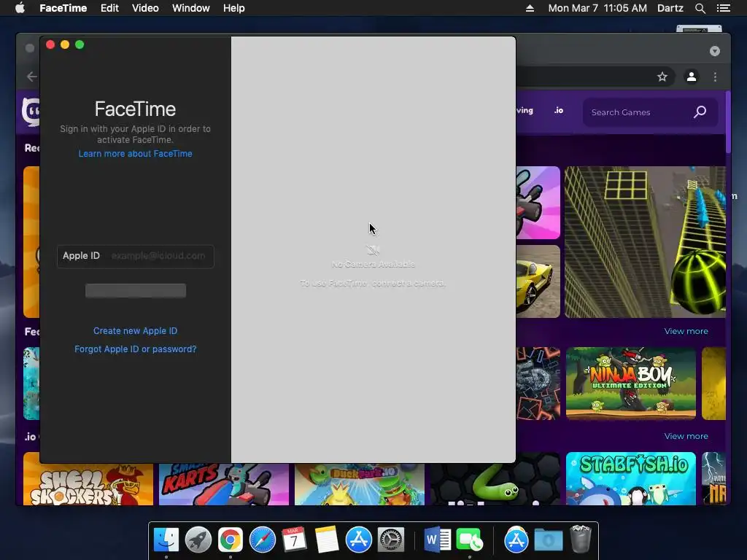This screenshot has width=747, height=560.
Task: Focus the Apple ID input field
Action: point(135,256)
